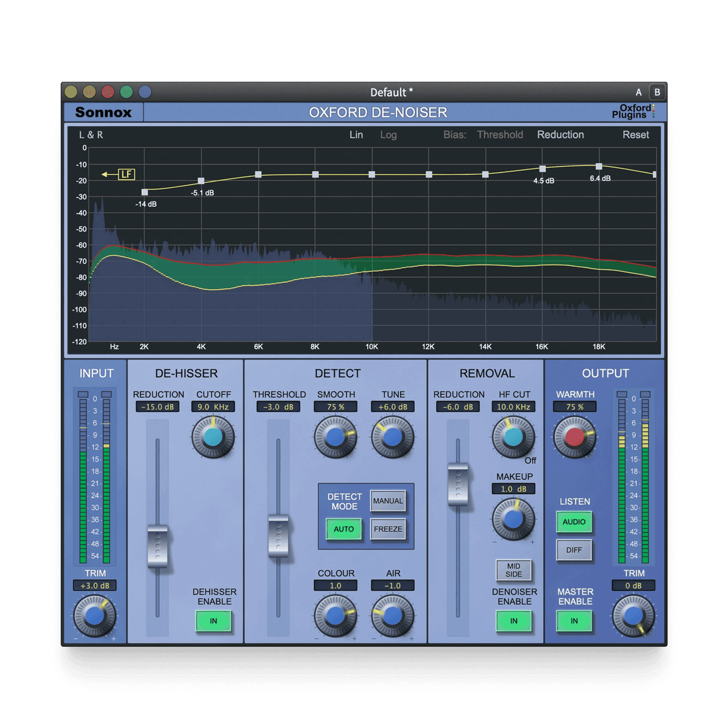Toggle the DEHISSER ENABLE IN button
Screen dimensions: 728x728
tap(213, 621)
